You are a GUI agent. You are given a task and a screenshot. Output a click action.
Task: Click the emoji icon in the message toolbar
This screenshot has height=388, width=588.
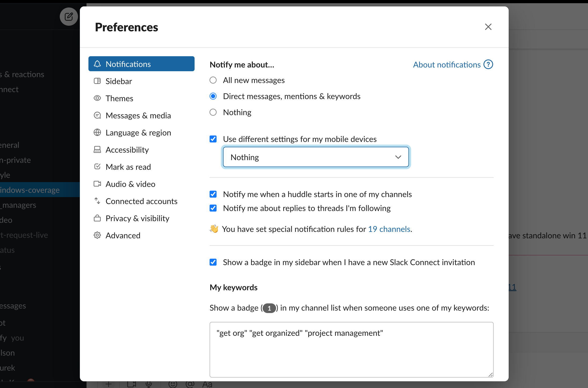(173, 384)
